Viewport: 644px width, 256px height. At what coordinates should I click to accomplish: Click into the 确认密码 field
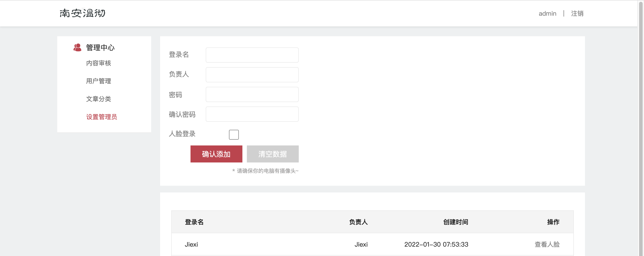pyautogui.click(x=252, y=114)
